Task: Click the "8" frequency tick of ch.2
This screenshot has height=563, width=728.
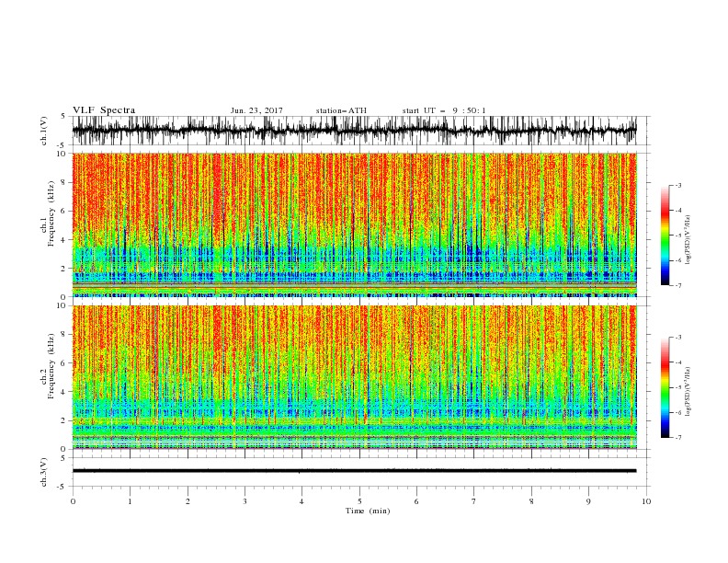Action: (63, 335)
